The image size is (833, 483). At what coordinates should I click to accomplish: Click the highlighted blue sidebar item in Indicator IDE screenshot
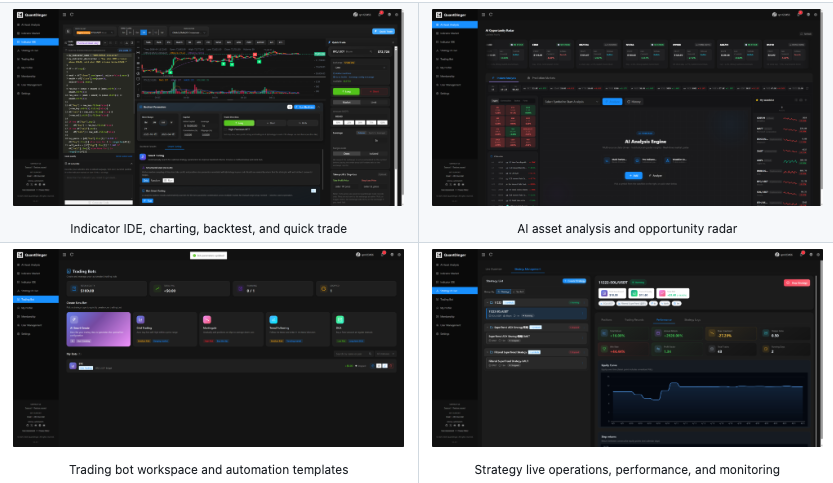[36, 42]
